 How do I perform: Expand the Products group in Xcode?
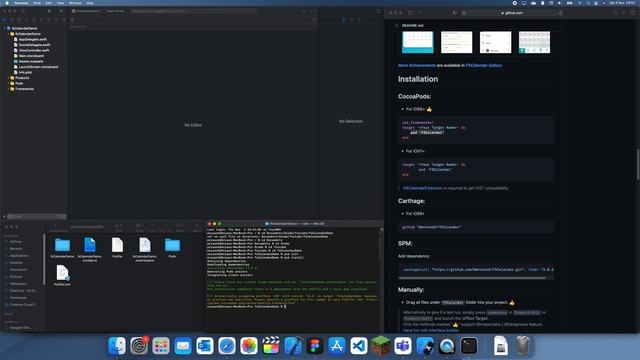pos(9,78)
